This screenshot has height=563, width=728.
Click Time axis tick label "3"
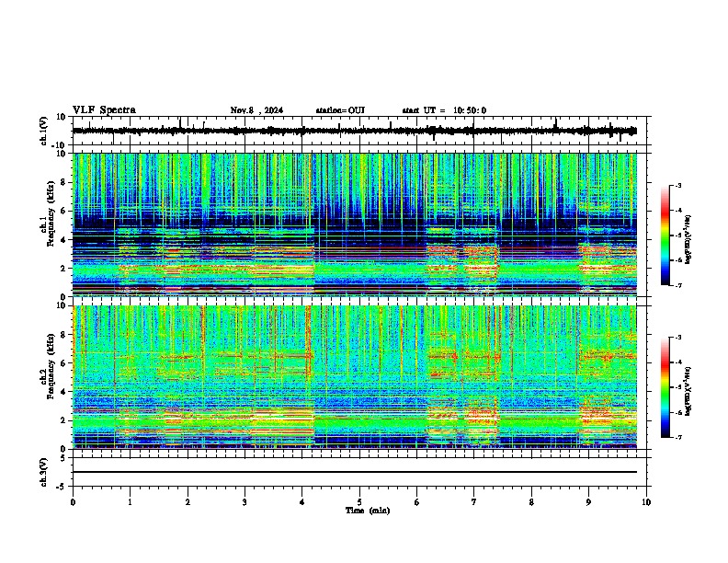point(245,502)
